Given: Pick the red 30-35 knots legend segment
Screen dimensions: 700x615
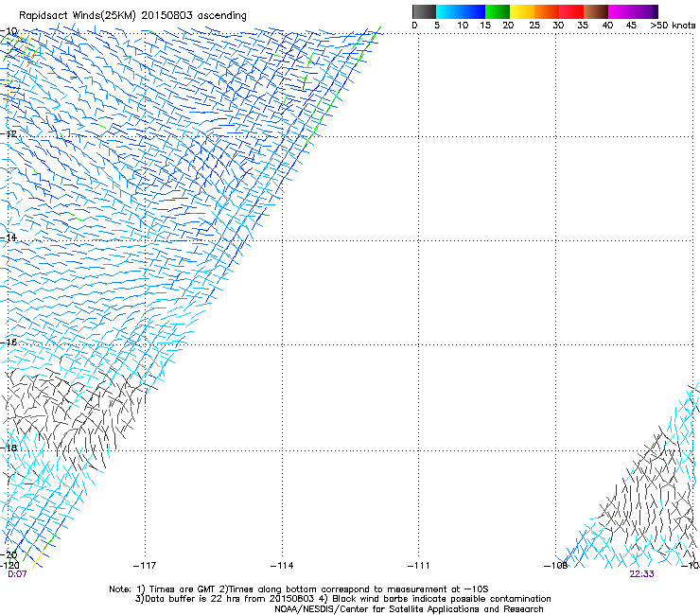Looking at the screenshot, I should tap(571, 11).
